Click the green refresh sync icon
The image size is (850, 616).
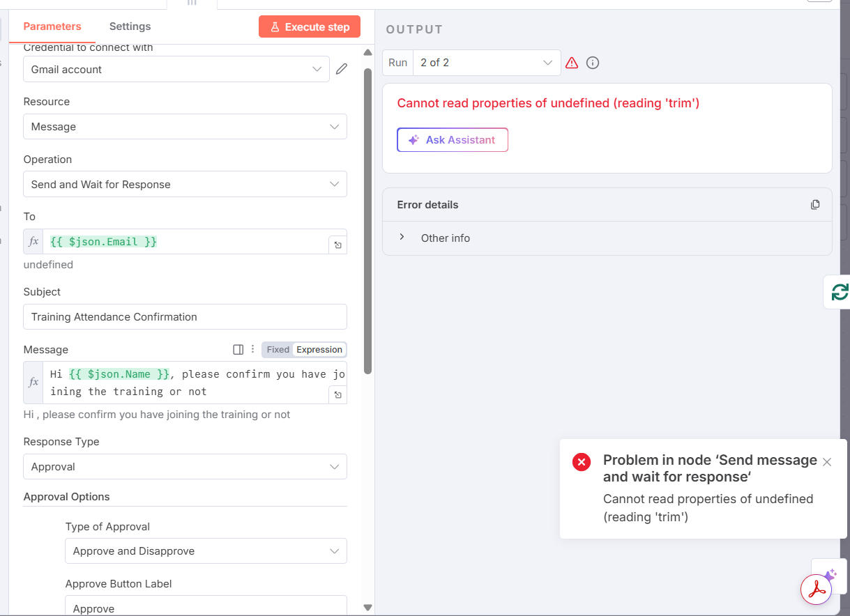coord(839,292)
